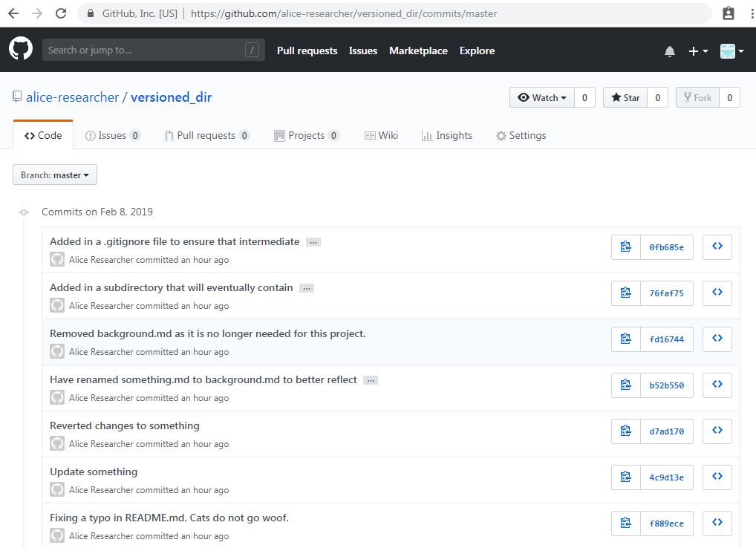The image size is (756, 548).
Task: Copy the full SHA of commit 0fb685e
Action: [x=625, y=247]
